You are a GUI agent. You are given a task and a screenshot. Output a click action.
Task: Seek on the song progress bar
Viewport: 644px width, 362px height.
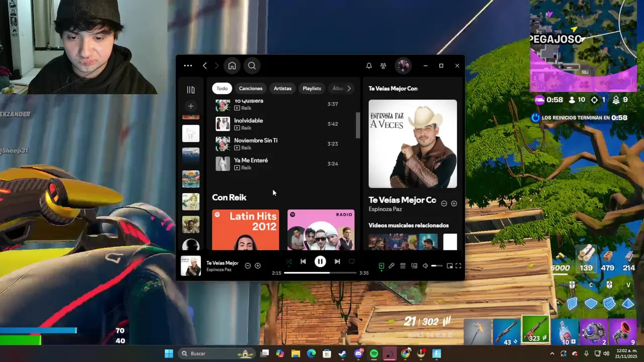pos(320,273)
